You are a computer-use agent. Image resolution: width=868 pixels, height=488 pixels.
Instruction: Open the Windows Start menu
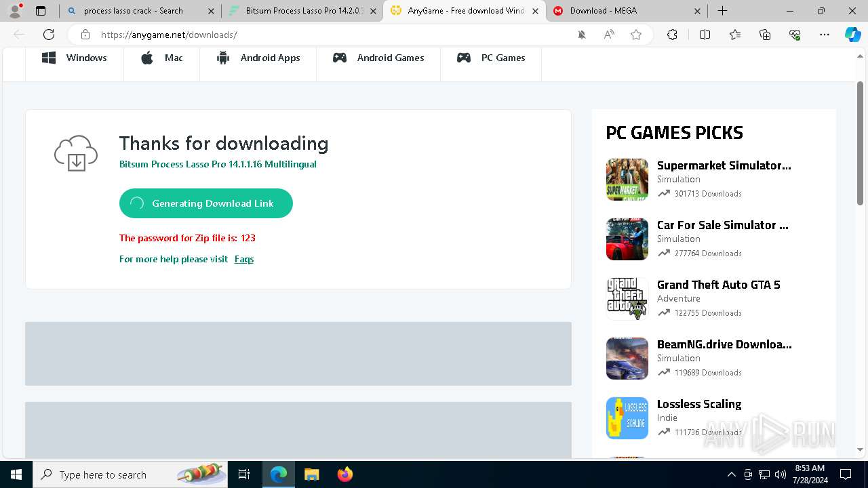coord(16,474)
